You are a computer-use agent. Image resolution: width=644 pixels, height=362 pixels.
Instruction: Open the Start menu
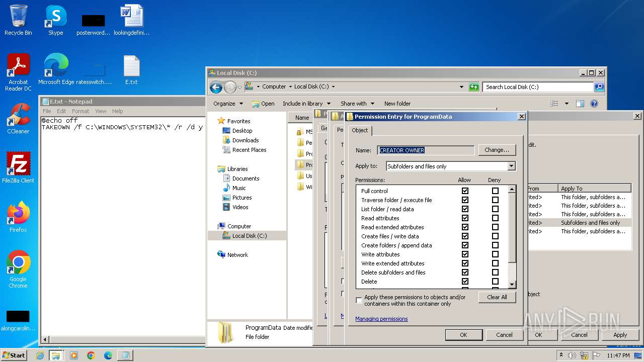coord(14,355)
